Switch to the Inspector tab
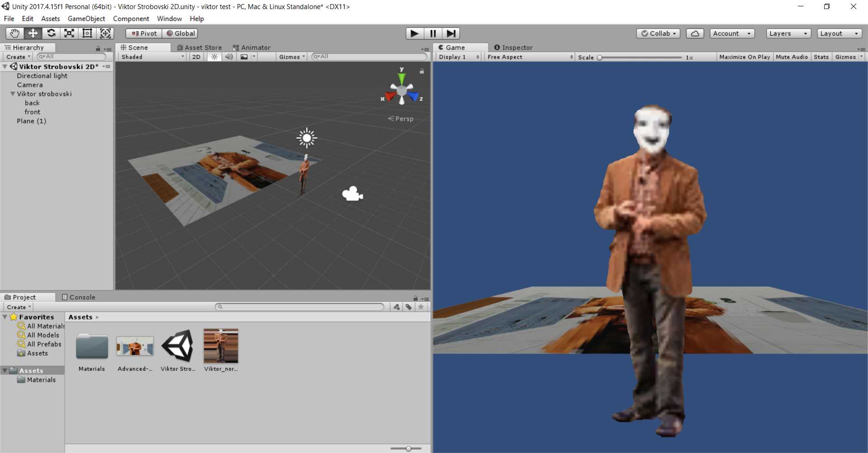The height and width of the screenshot is (453, 868). pyautogui.click(x=514, y=47)
